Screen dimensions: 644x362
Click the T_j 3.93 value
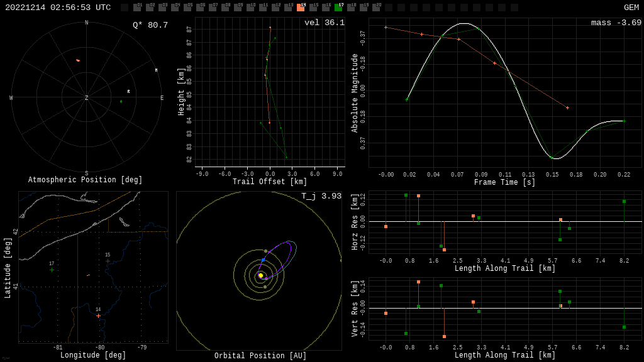coord(321,196)
